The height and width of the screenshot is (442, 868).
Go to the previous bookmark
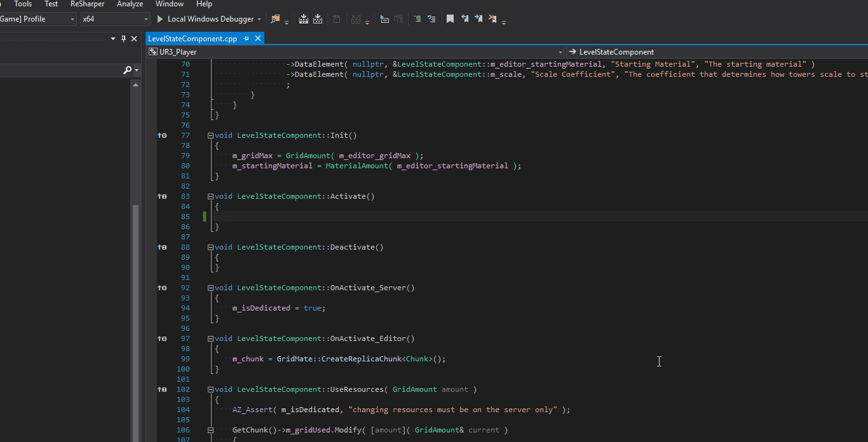(x=465, y=19)
